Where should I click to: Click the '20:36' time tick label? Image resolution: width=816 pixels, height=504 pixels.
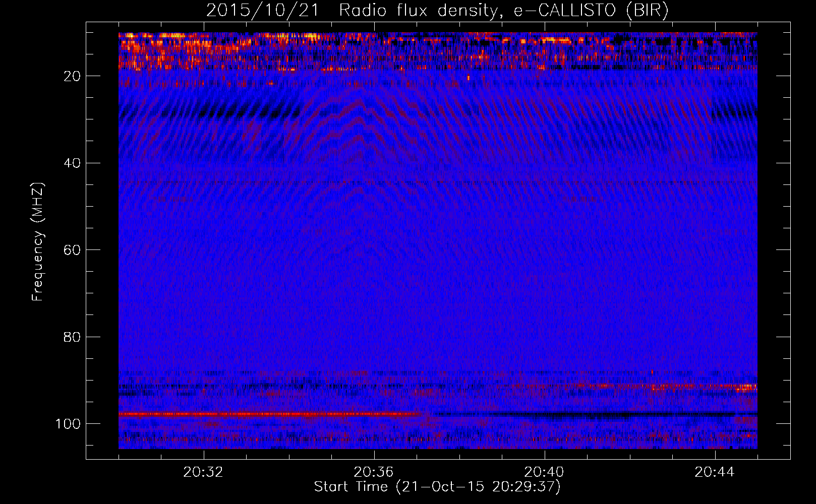374,472
